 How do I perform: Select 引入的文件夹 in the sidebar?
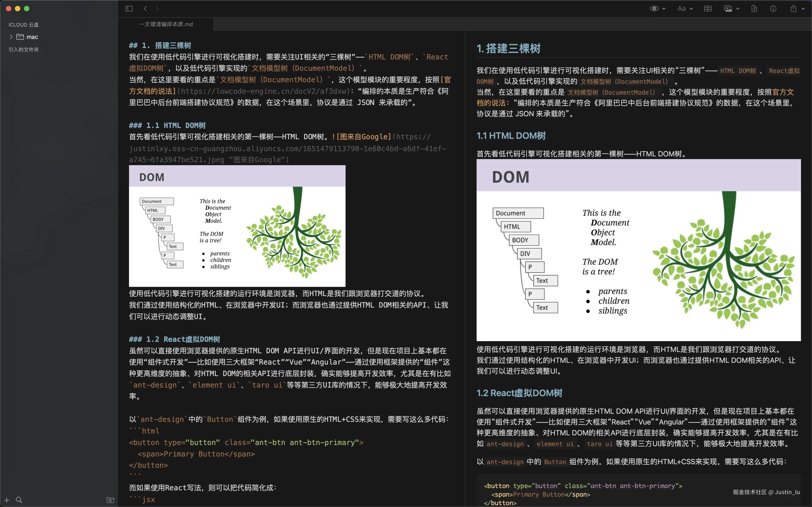tap(23, 49)
